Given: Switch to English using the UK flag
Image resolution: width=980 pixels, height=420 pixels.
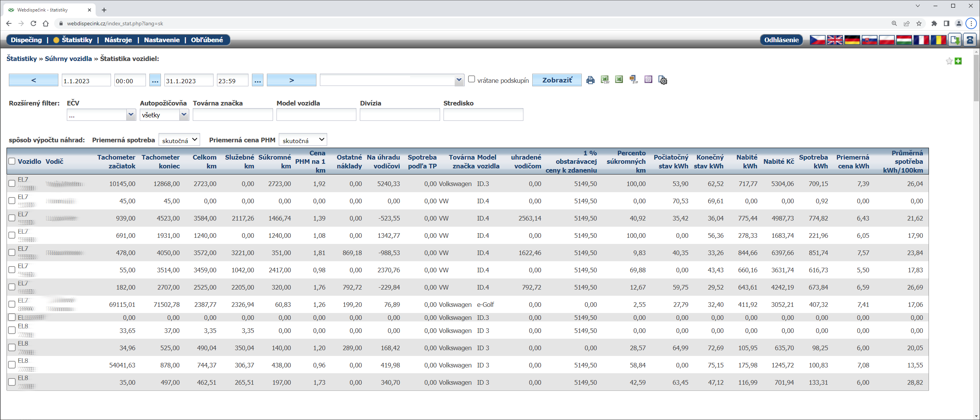Looking at the screenshot, I should tap(835, 40).
